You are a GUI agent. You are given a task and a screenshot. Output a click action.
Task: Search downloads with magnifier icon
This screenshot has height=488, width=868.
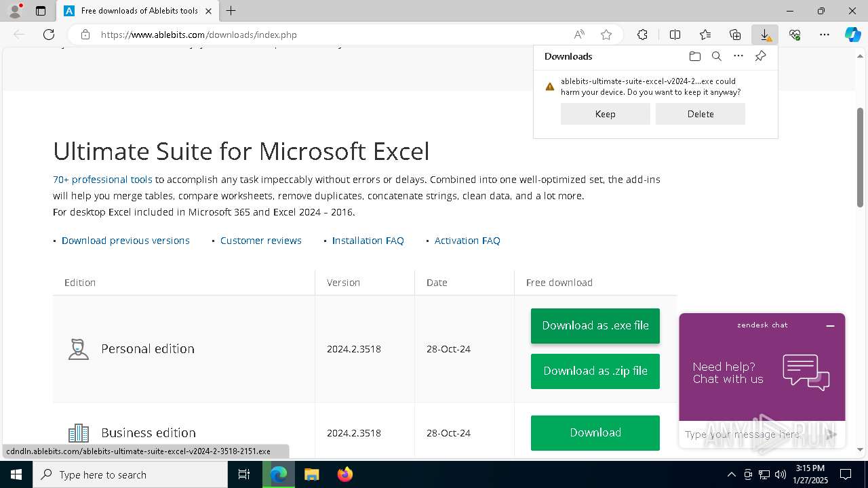716,56
